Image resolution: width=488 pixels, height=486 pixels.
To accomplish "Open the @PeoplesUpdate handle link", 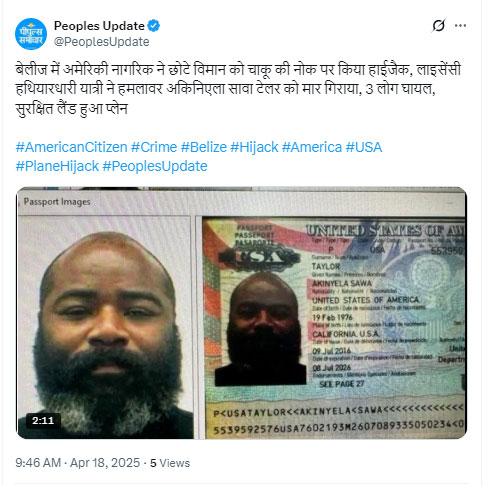I will 101,42.
